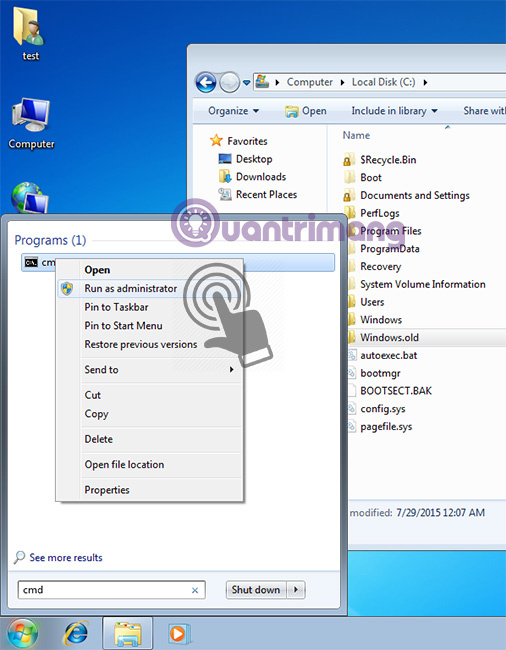Click Local Disk (C:) in the breadcrumb
The height and width of the screenshot is (650, 506).
click(x=383, y=82)
